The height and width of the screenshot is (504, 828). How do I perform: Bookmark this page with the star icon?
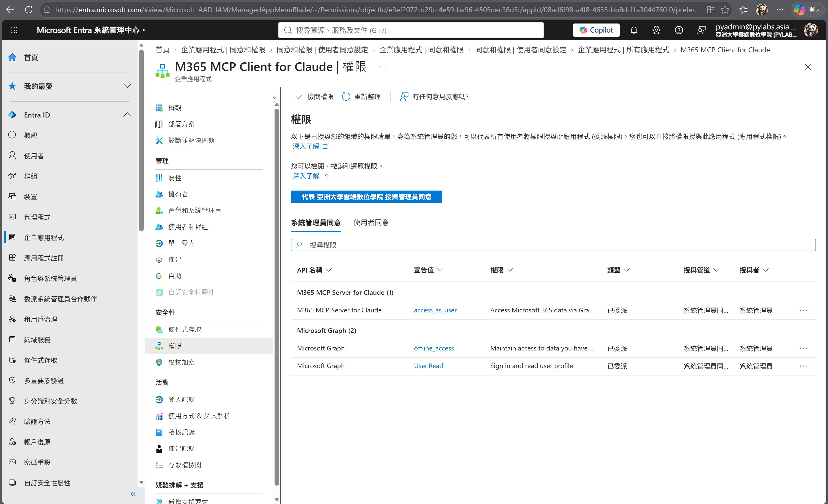[725, 10]
